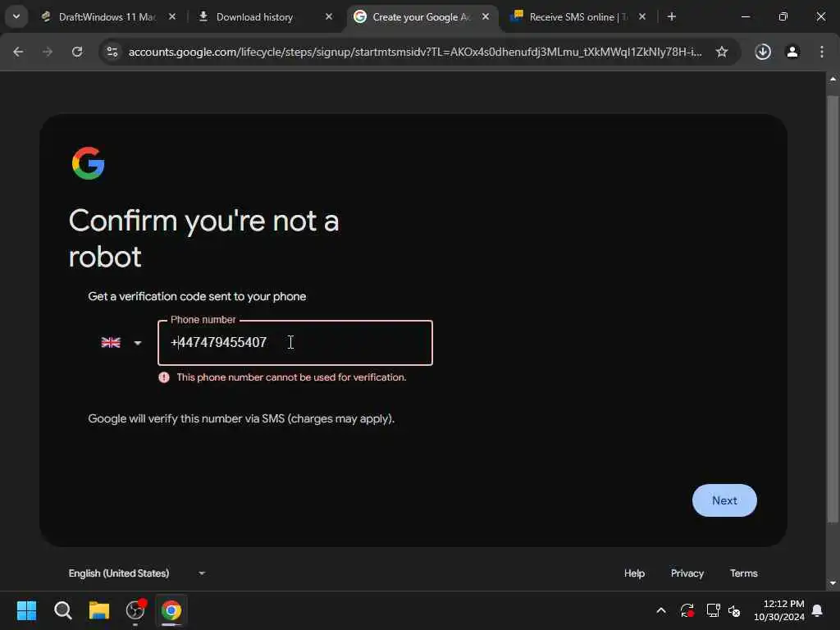Image resolution: width=840 pixels, height=630 pixels.
Task: Open the Windows Start menu
Action: (26, 610)
